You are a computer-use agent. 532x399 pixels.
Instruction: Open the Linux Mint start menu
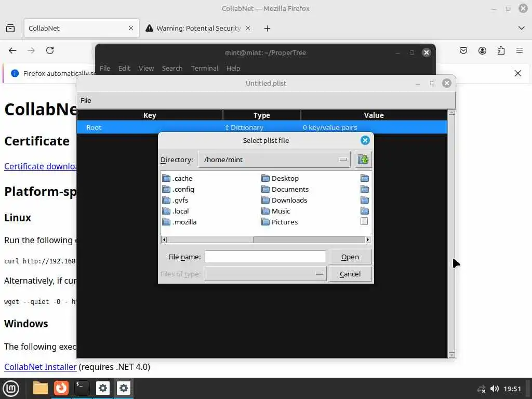[11, 388]
